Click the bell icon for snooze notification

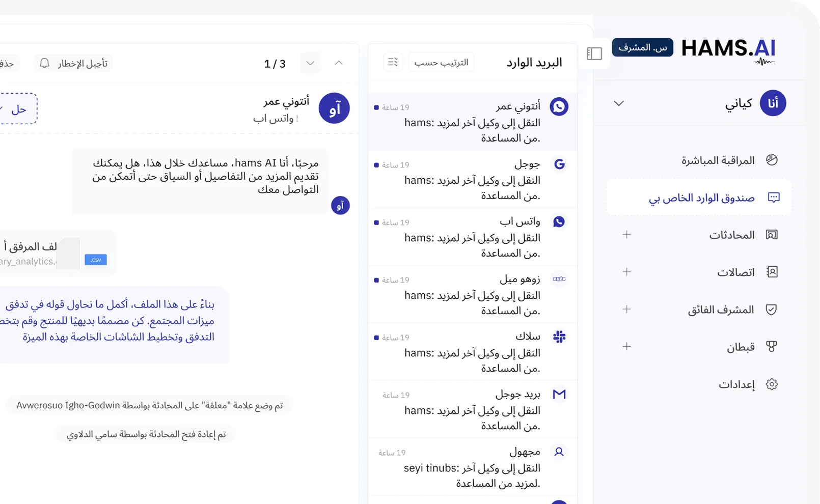coord(44,63)
